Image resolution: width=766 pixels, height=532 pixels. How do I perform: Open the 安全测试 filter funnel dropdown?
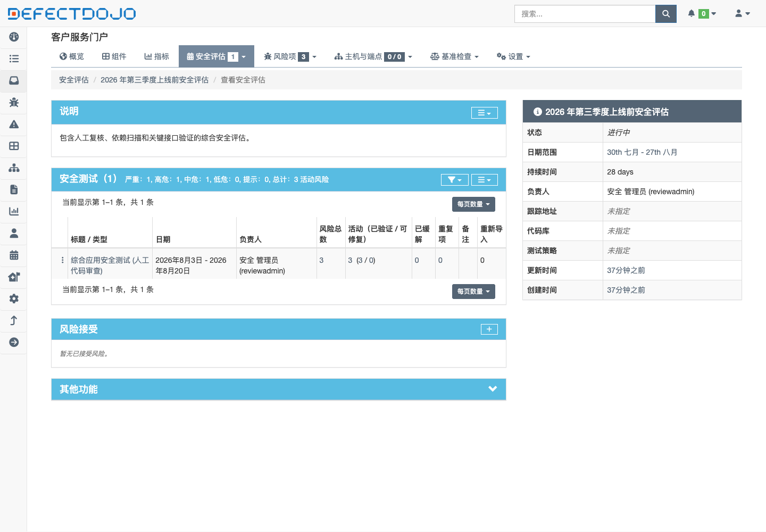(455, 180)
